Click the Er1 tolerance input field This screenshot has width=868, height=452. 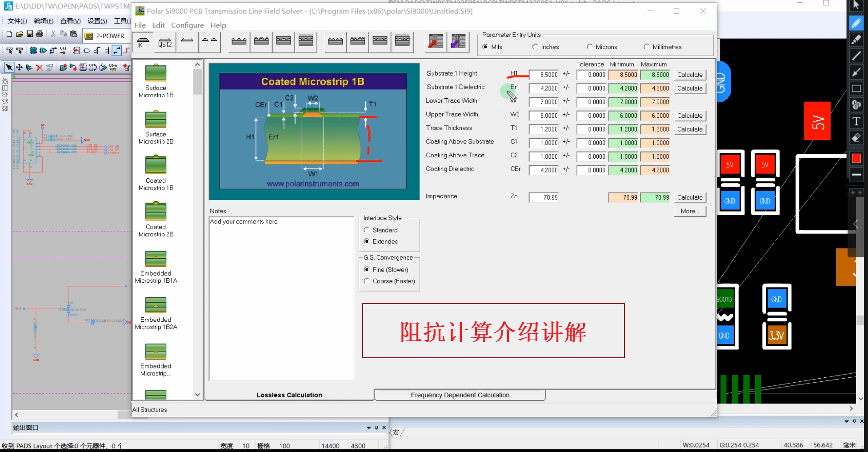coord(592,88)
